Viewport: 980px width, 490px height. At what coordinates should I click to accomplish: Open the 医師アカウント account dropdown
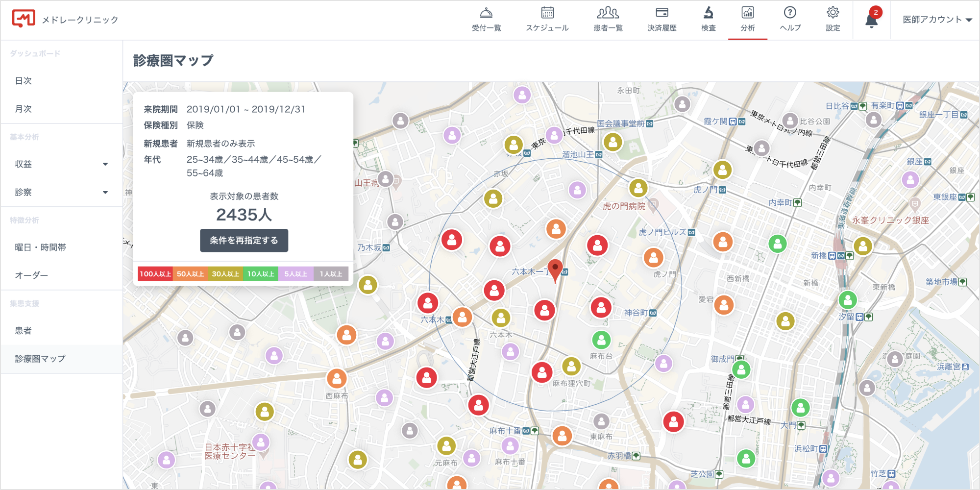(x=937, y=20)
